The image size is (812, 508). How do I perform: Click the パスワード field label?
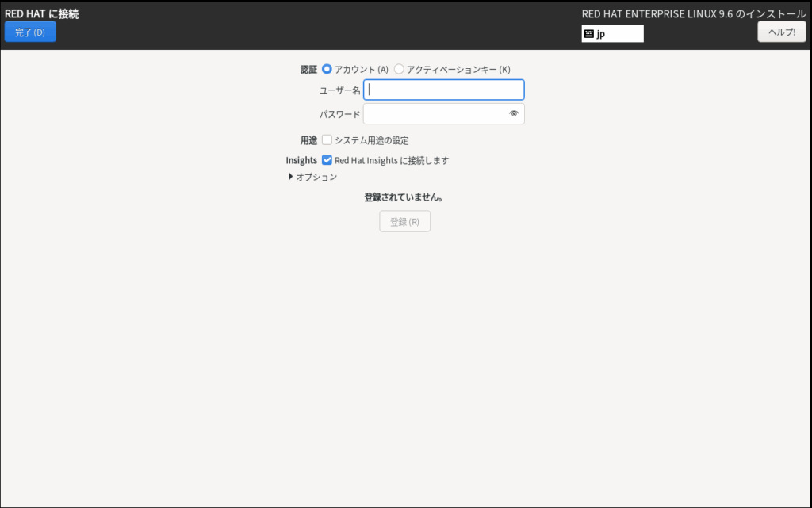pyautogui.click(x=339, y=115)
